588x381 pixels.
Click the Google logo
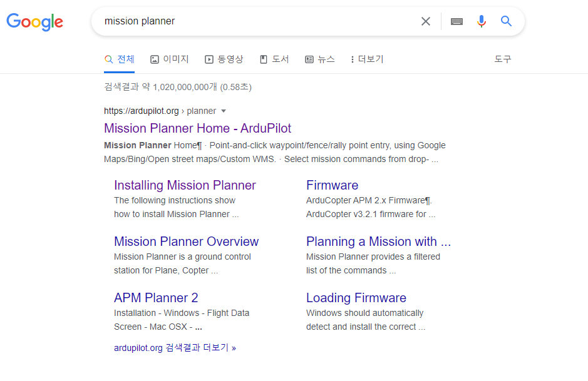point(35,22)
